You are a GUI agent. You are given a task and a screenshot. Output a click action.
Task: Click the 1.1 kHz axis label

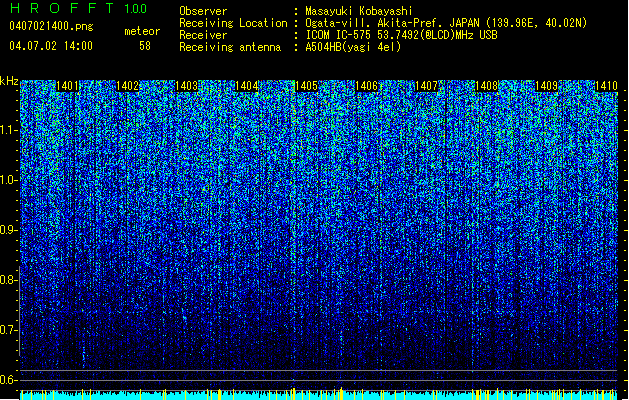coord(8,130)
